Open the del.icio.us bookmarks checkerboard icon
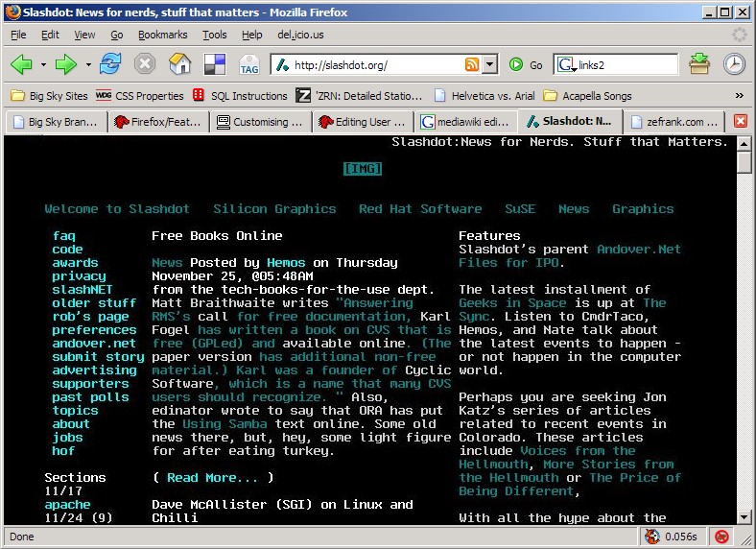The width and height of the screenshot is (756, 549). pyautogui.click(x=215, y=64)
